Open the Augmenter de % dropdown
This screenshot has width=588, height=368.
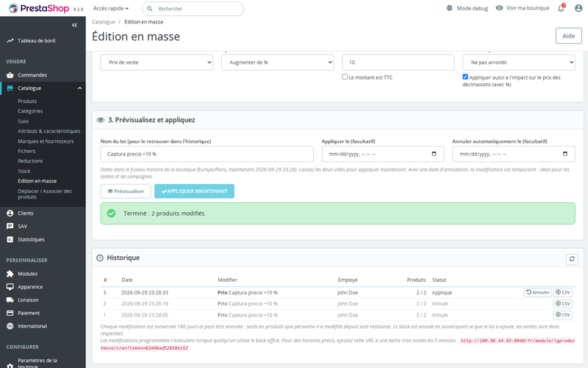click(278, 63)
